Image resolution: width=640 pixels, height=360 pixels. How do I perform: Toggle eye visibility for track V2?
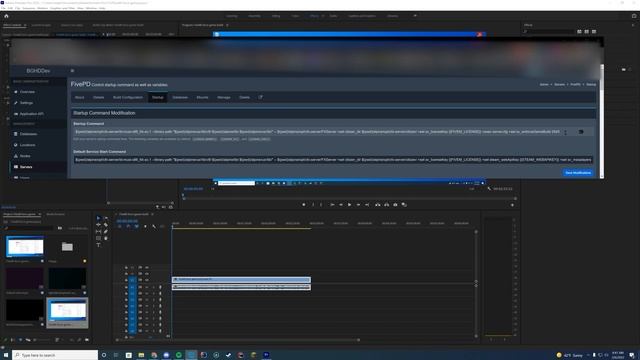coord(147,273)
